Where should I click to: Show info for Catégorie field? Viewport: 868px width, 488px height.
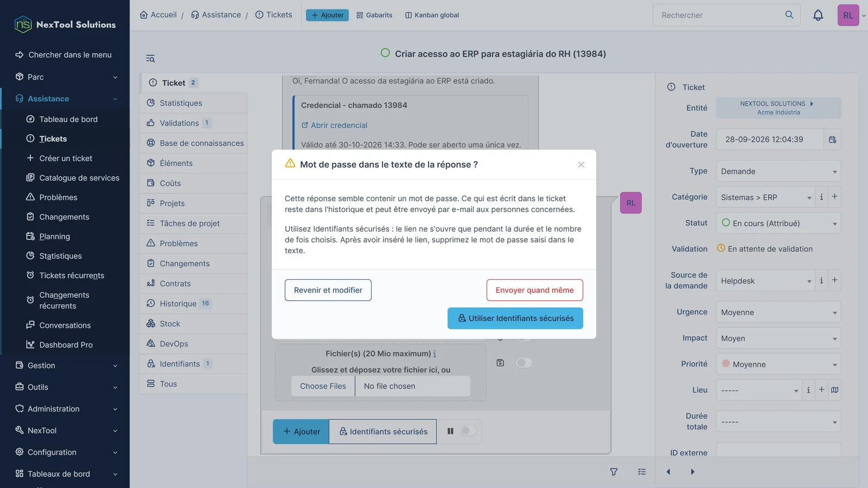point(821,197)
